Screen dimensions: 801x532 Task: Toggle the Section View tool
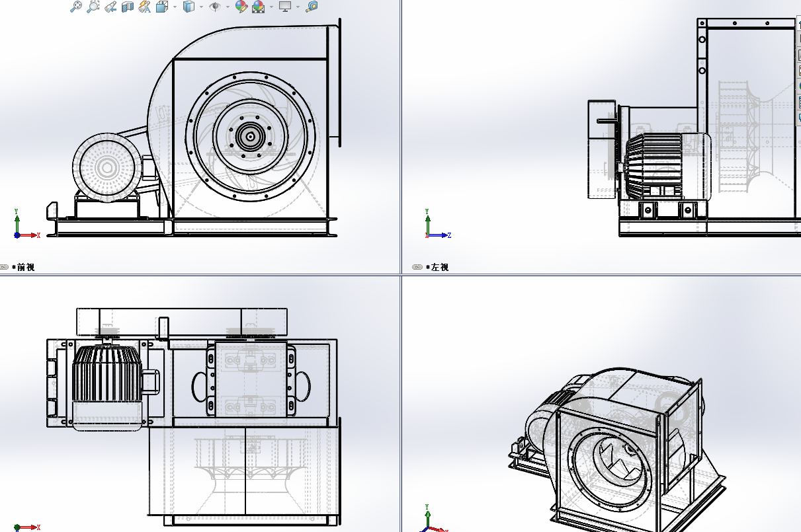pos(128,7)
